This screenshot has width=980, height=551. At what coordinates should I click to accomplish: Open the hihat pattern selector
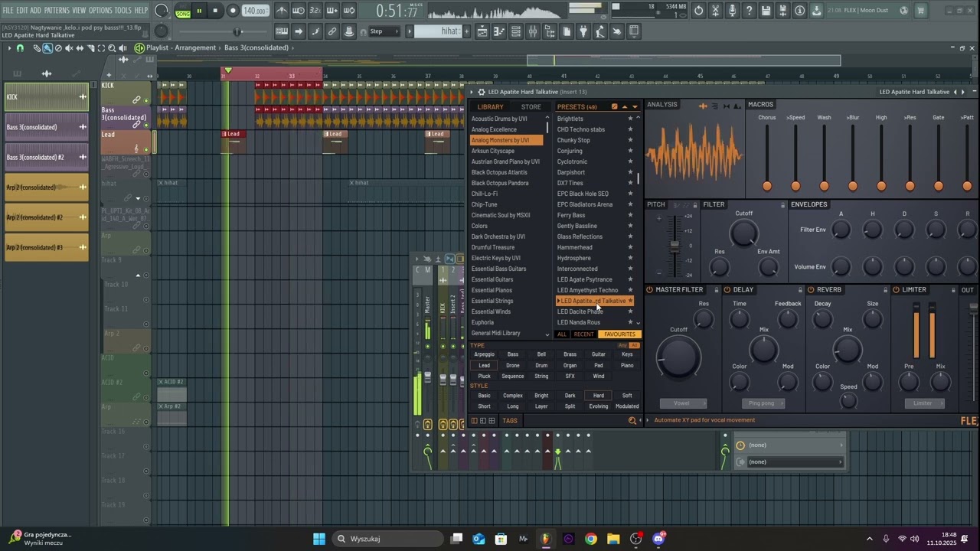[439, 31]
